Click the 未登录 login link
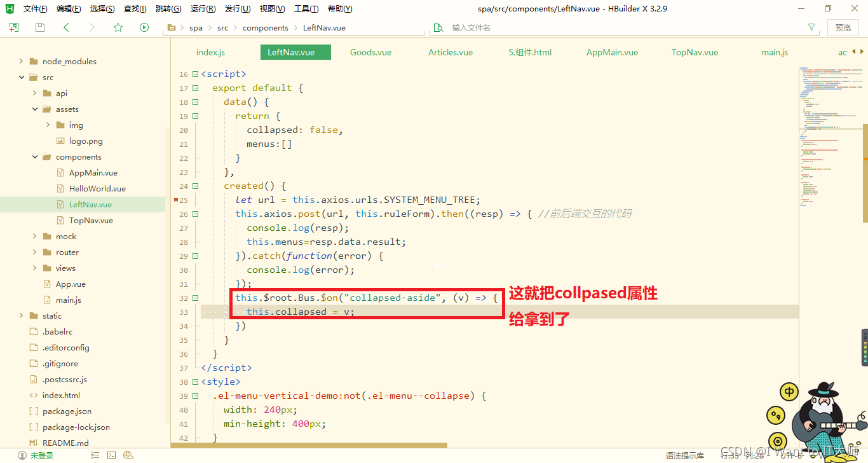The height and width of the screenshot is (463, 868). coord(42,455)
